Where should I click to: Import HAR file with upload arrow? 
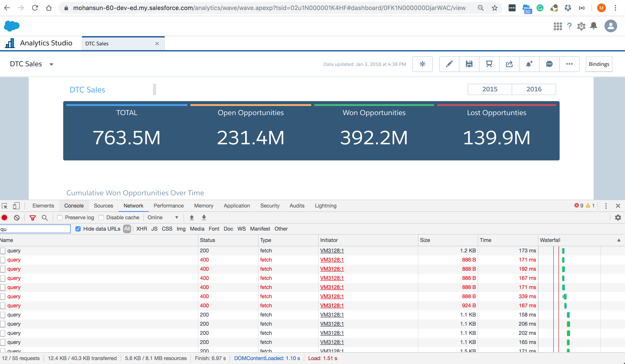coord(192,218)
